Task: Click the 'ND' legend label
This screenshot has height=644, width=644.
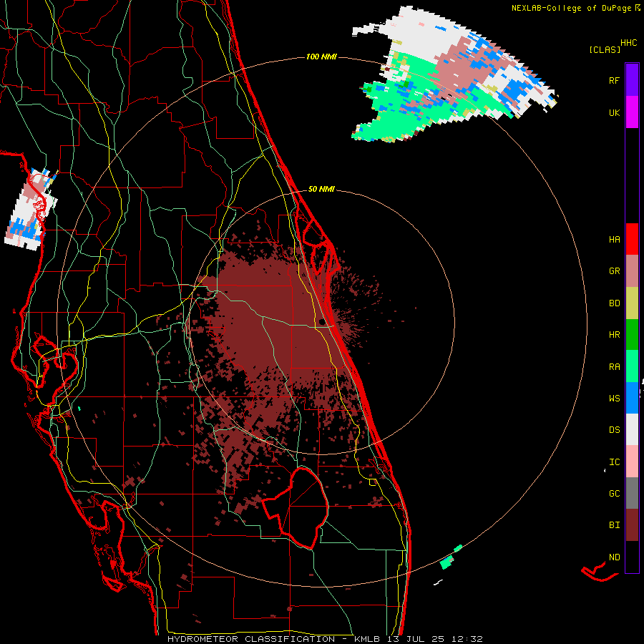Action: [x=614, y=557]
